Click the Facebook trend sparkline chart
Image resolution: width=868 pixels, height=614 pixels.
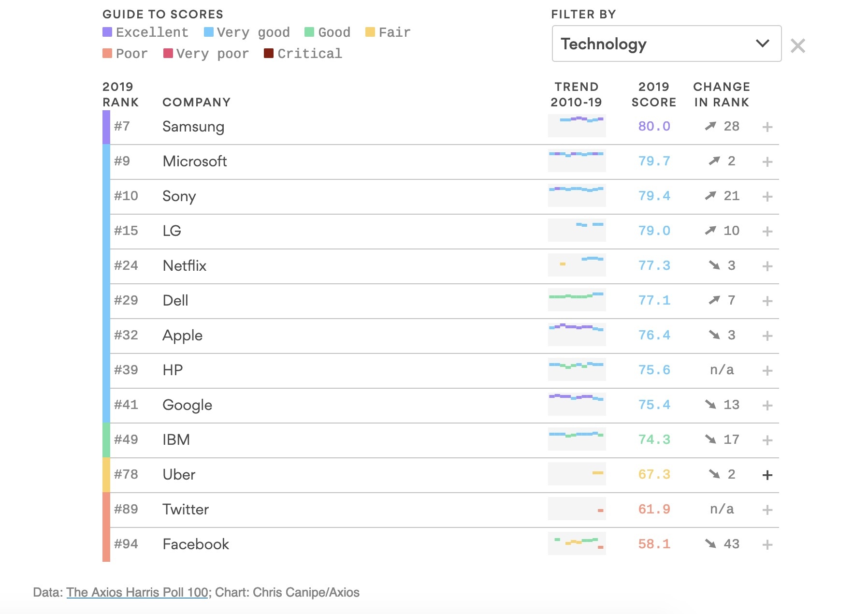click(577, 543)
